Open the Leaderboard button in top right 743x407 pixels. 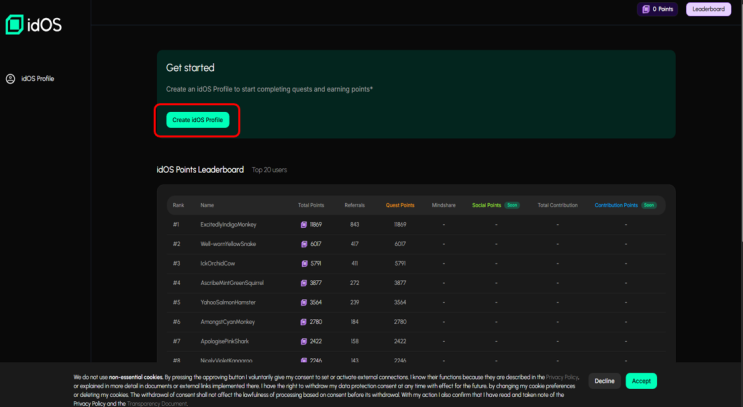pyautogui.click(x=708, y=9)
